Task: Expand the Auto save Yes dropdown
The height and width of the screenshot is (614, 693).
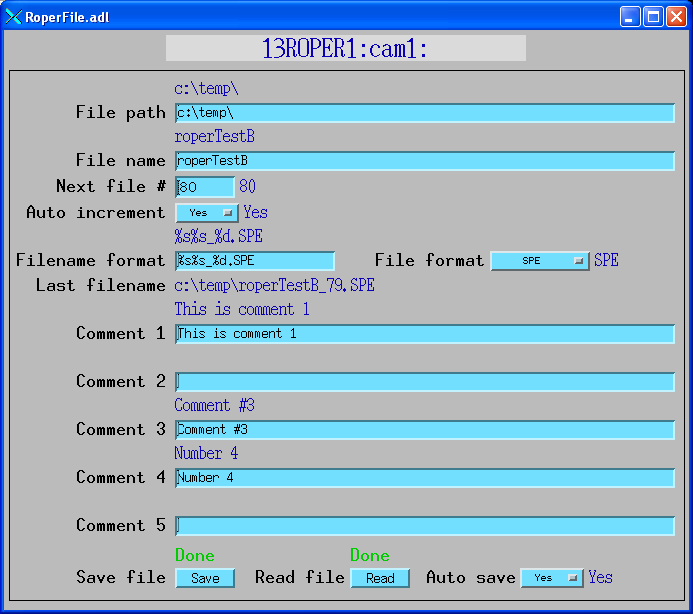Action: click(x=552, y=578)
